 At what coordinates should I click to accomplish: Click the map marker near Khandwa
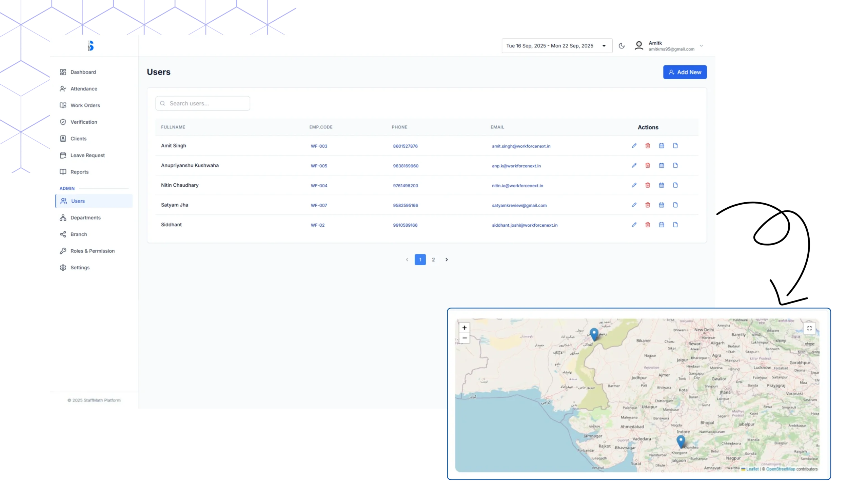[680, 441]
